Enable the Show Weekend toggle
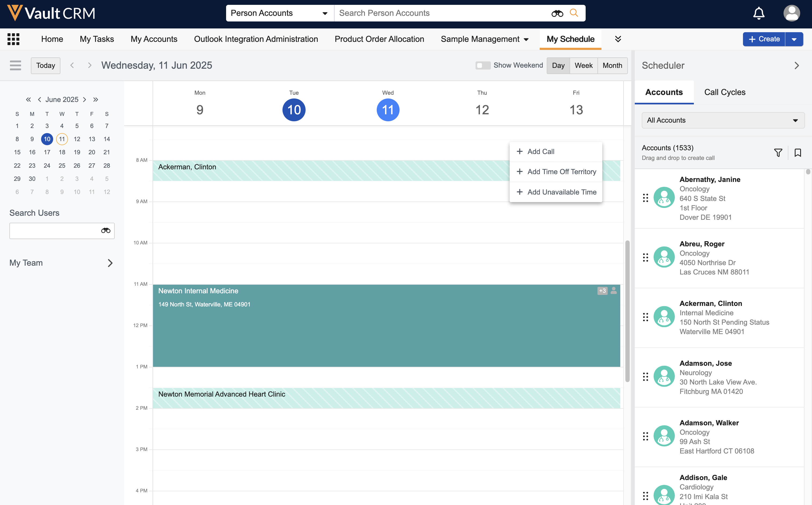812x505 pixels. (483, 65)
